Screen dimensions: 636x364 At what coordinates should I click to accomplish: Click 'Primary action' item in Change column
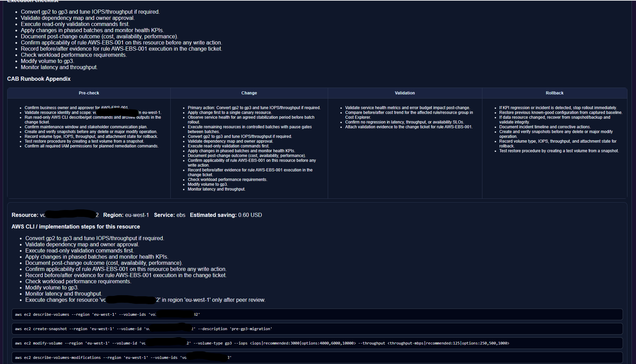pyautogui.click(x=254, y=108)
